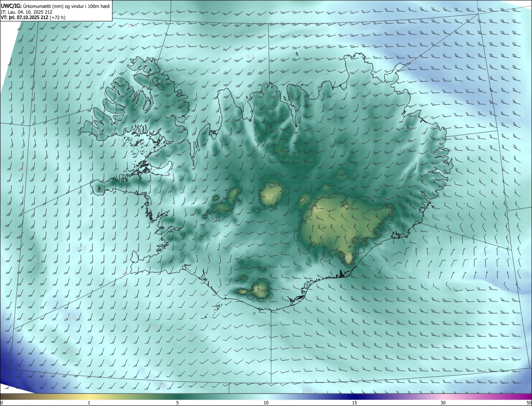Click the 10.3 value over the southwest ocean
This screenshot has height=406, width=532.
[x=81, y=248]
